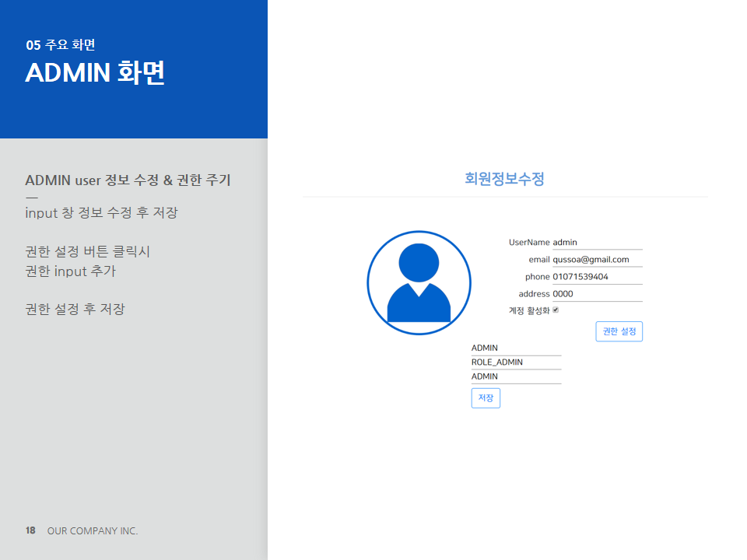
Task: Click the slide page number 18
Action: click(30, 530)
